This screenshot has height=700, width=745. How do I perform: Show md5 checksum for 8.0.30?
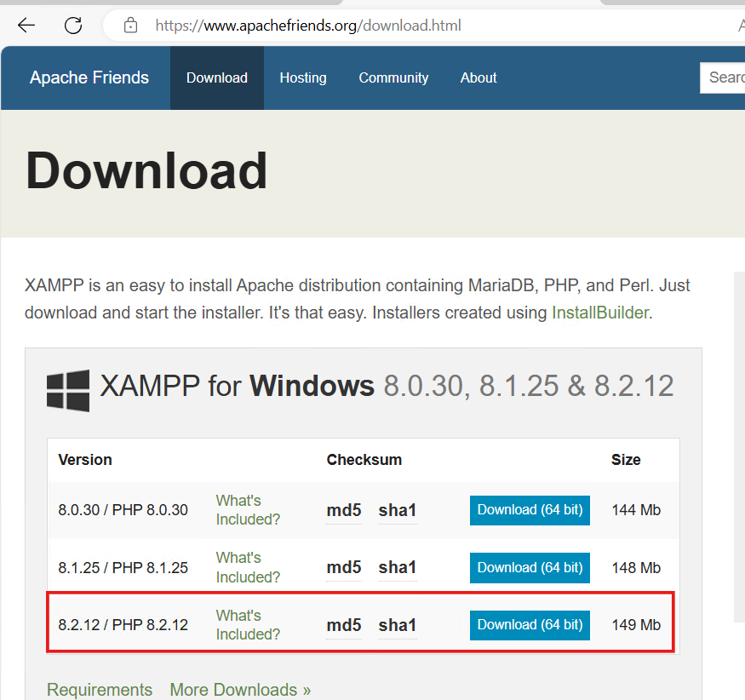click(344, 510)
